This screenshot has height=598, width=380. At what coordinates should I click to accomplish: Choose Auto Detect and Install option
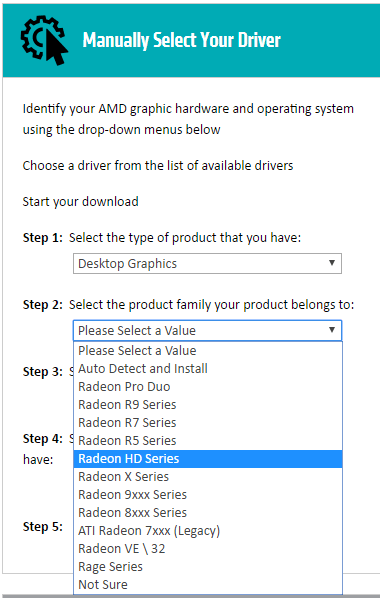pyautogui.click(x=208, y=368)
